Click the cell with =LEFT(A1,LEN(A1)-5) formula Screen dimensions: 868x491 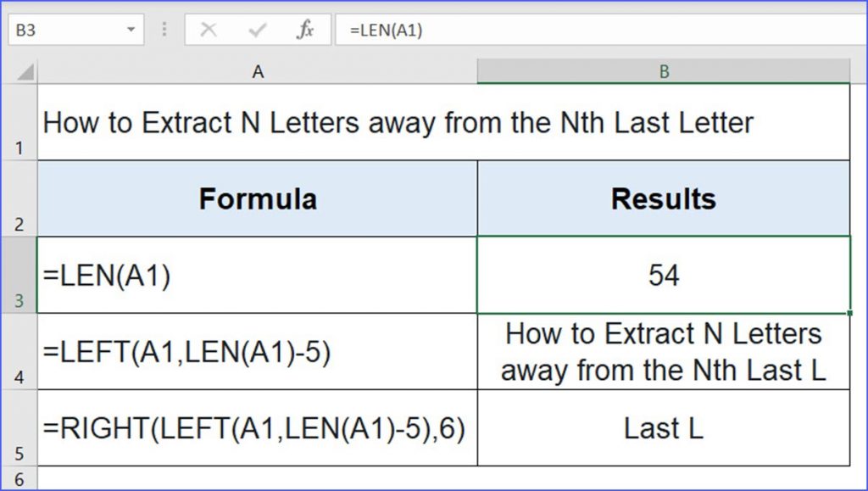(258, 352)
